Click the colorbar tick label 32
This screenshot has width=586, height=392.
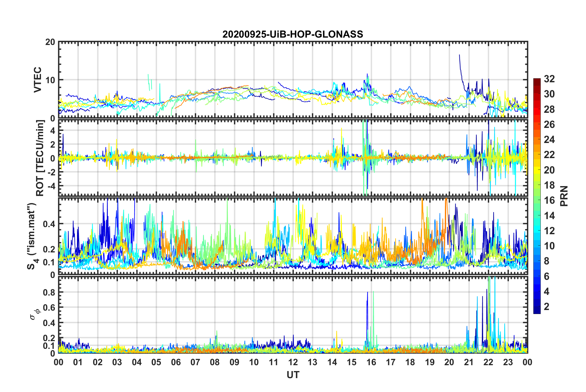(549, 79)
